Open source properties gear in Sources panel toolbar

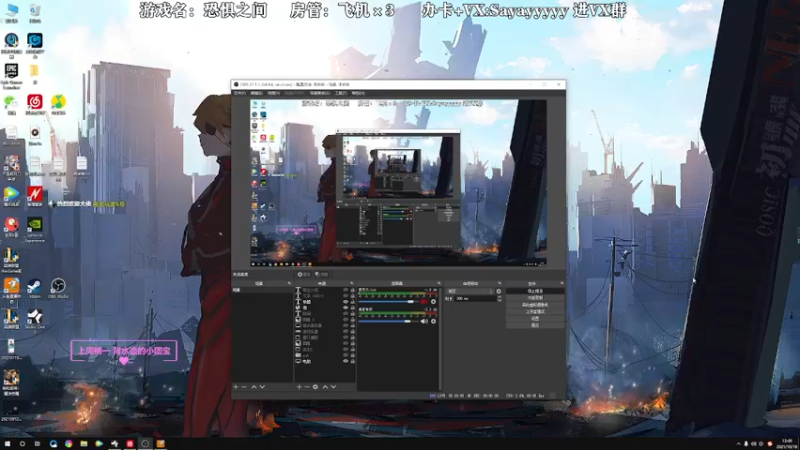coord(315,387)
